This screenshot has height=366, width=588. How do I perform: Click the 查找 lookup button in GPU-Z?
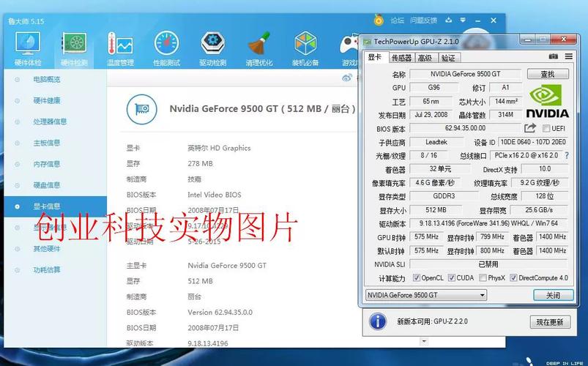pyautogui.click(x=548, y=74)
